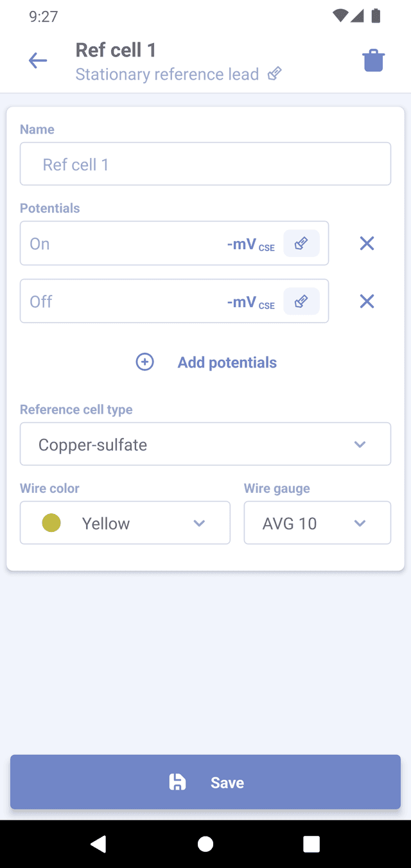Screen dimensions: 411x868
Task: Delete Ref cell 1 with trash icon
Action: 373,61
